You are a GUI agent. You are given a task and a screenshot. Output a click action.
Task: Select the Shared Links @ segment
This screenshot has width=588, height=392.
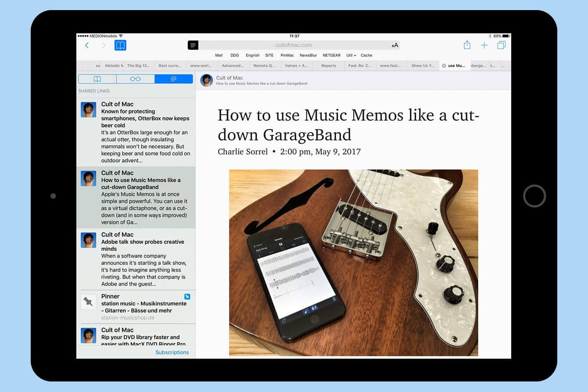point(173,79)
